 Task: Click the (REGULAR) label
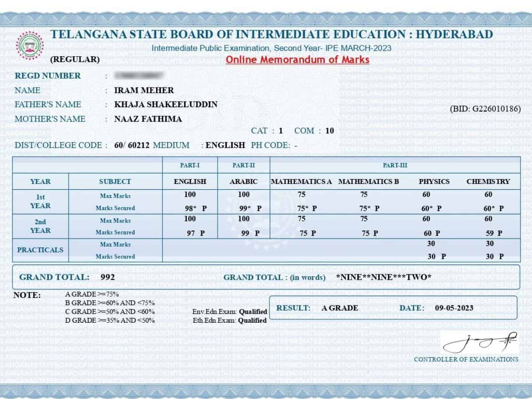[75, 59]
